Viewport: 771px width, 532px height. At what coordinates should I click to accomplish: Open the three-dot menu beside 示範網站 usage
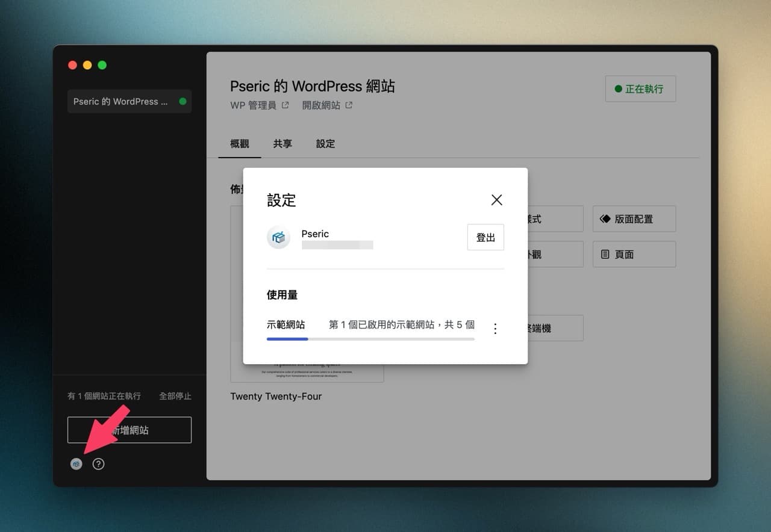point(495,329)
